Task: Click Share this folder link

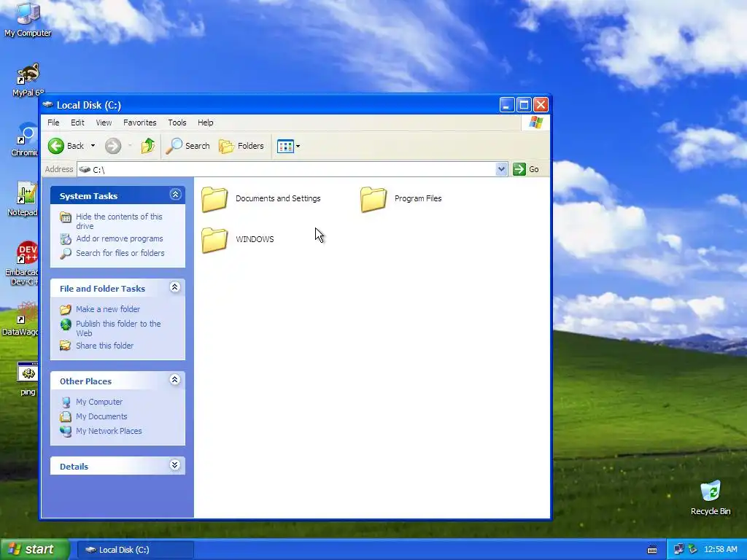Action: pyautogui.click(x=105, y=346)
